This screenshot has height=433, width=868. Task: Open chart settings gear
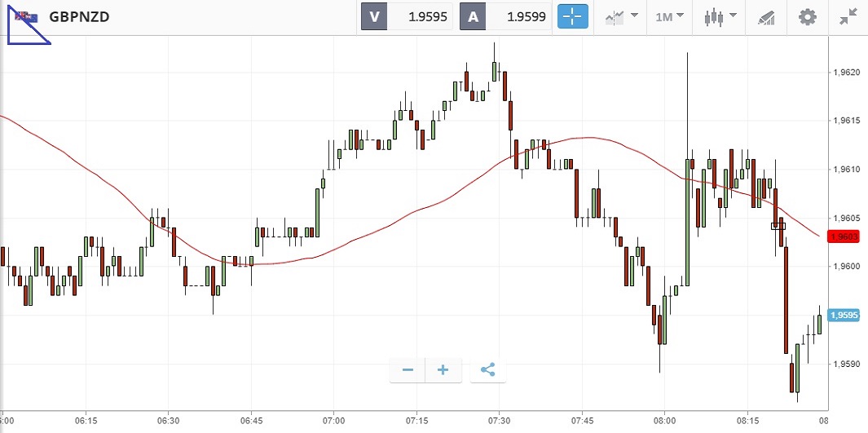807,16
